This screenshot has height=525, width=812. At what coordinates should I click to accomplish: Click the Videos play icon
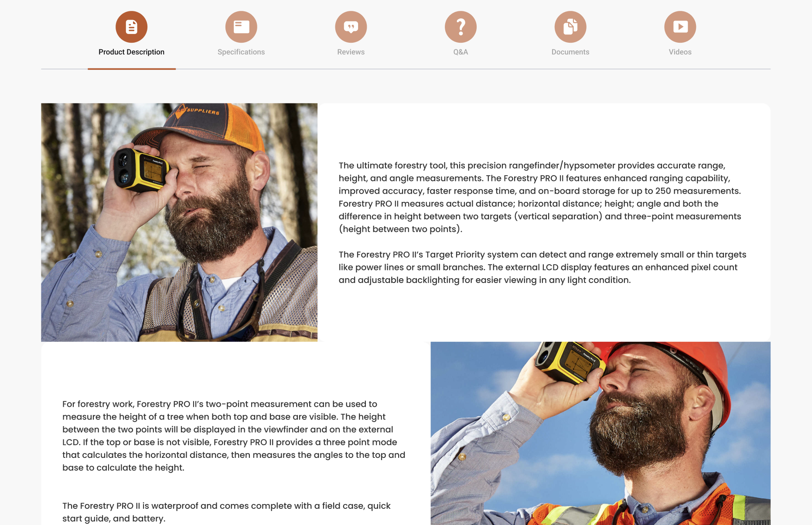click(x=680, y=27)
